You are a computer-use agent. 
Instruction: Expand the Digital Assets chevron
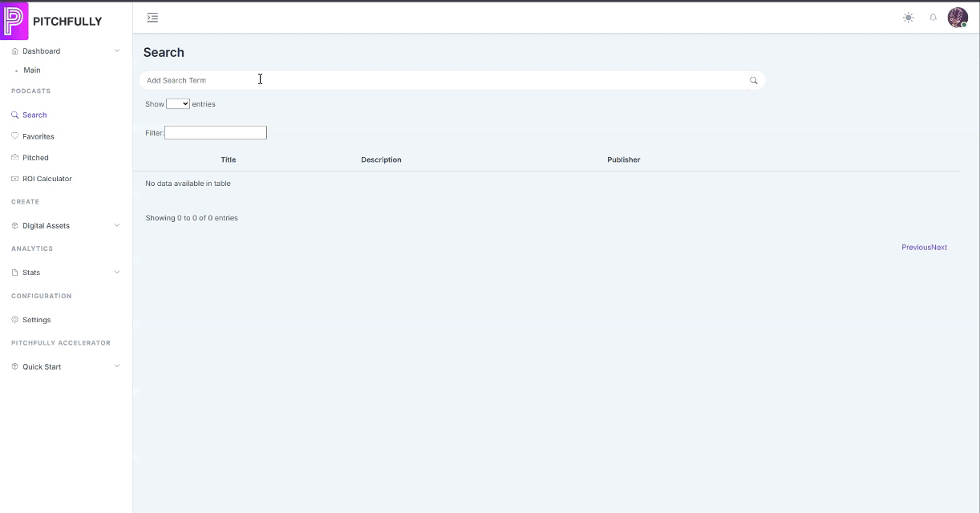tap(117, 225)
